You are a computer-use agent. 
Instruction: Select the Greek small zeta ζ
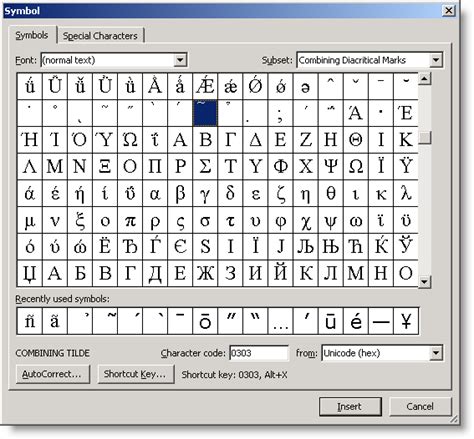[280, 193]
